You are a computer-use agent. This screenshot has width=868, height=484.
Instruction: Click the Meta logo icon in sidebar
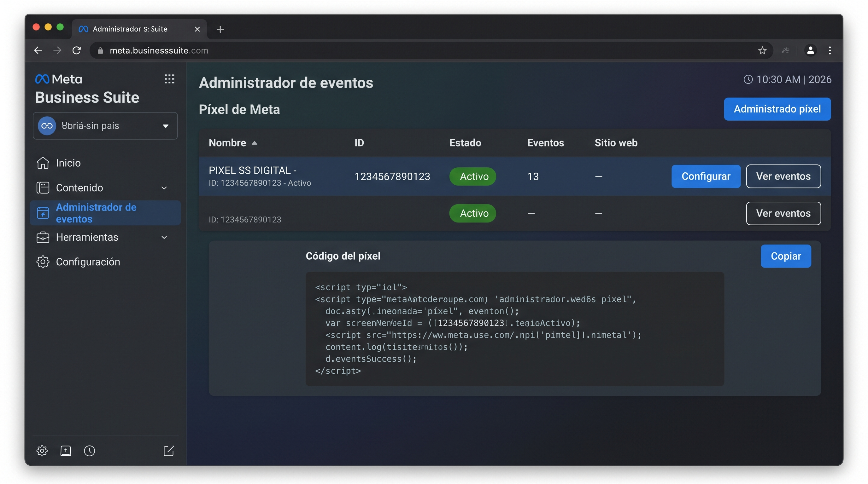[42, 79]
